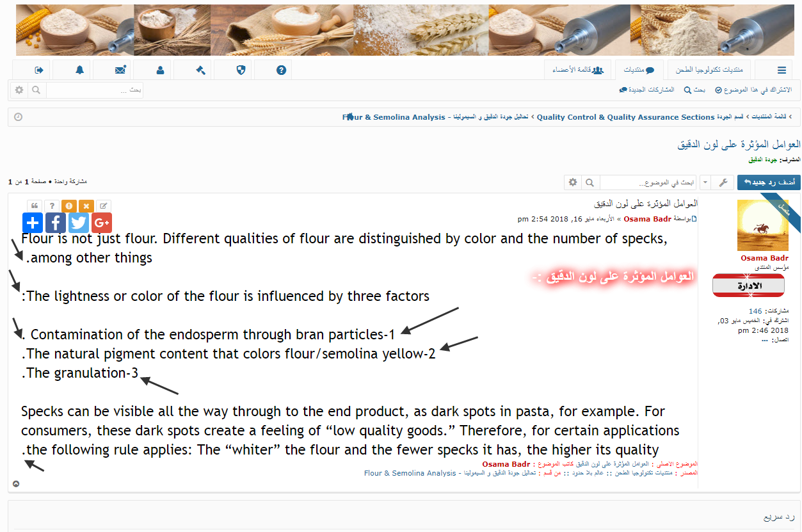
Task: Share the post on Facebook
Action: 56,223
